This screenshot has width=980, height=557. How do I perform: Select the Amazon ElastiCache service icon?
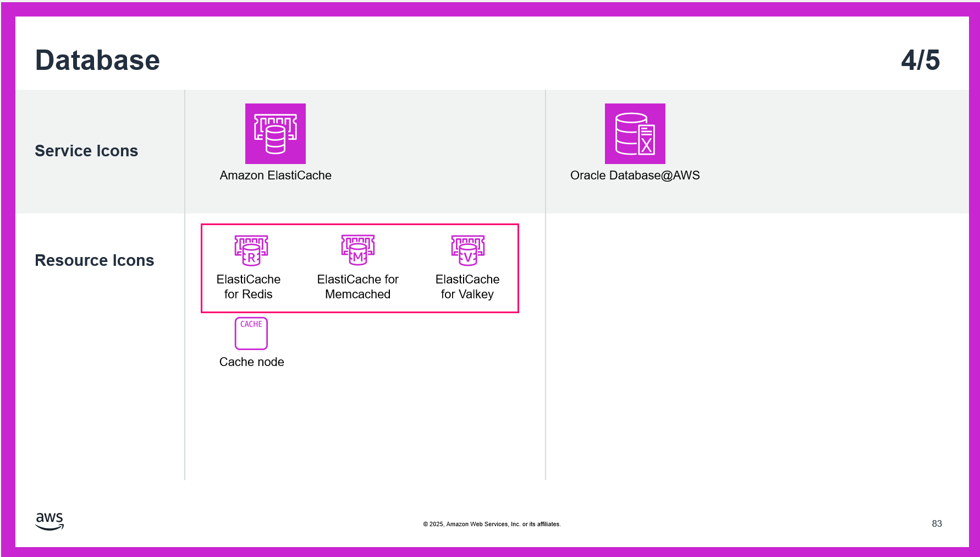tap(276, 134)
